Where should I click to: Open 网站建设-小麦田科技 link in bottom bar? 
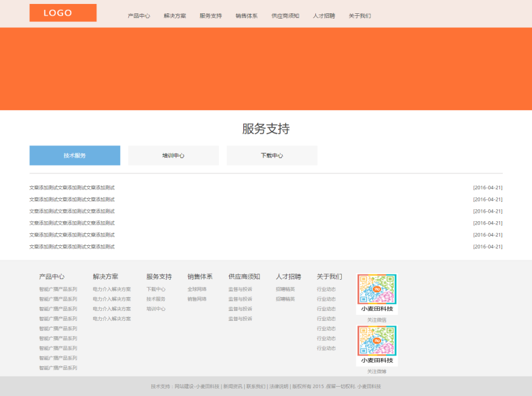coord(197,387)
